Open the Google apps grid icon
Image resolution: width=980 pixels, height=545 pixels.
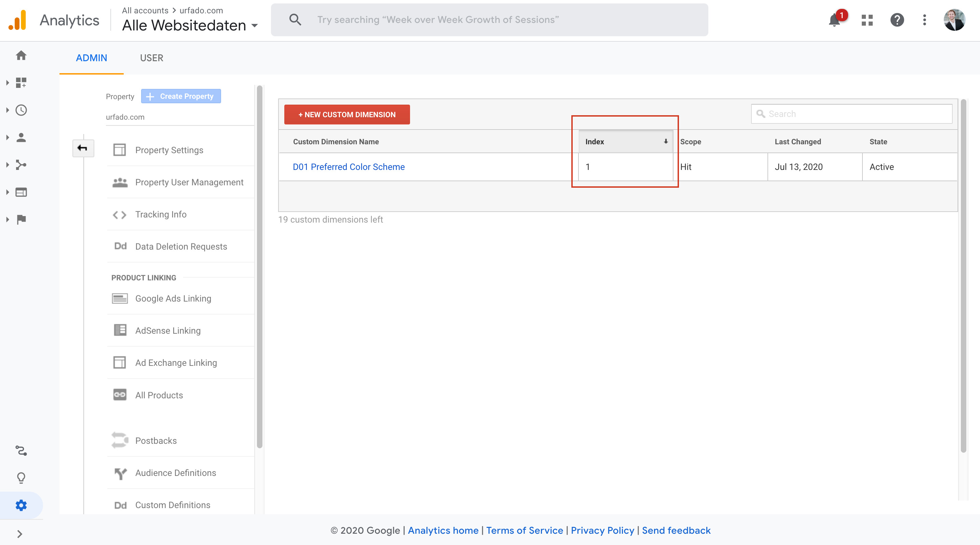click(867, 20)
